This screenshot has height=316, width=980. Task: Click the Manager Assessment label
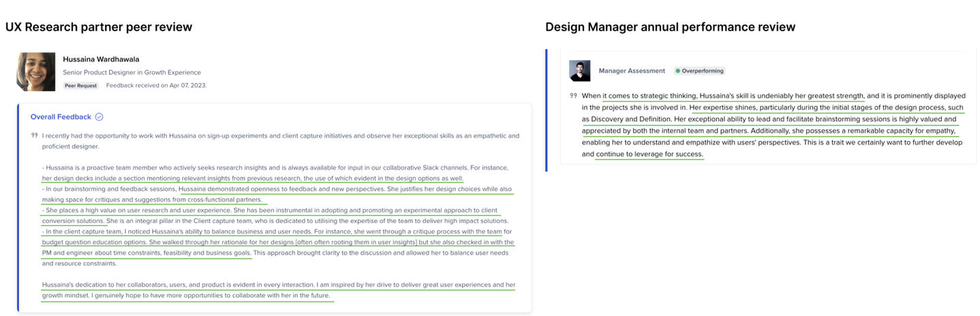(x=632, y=71)
